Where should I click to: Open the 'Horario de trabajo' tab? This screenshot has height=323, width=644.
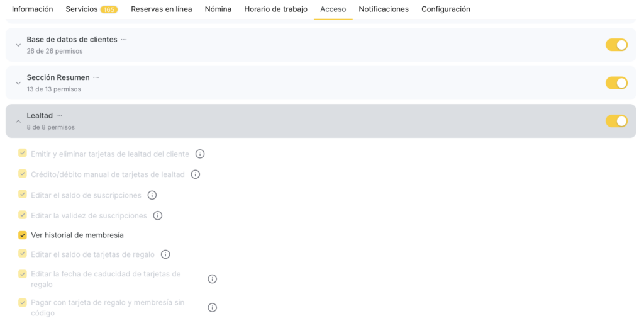point(275,9)
